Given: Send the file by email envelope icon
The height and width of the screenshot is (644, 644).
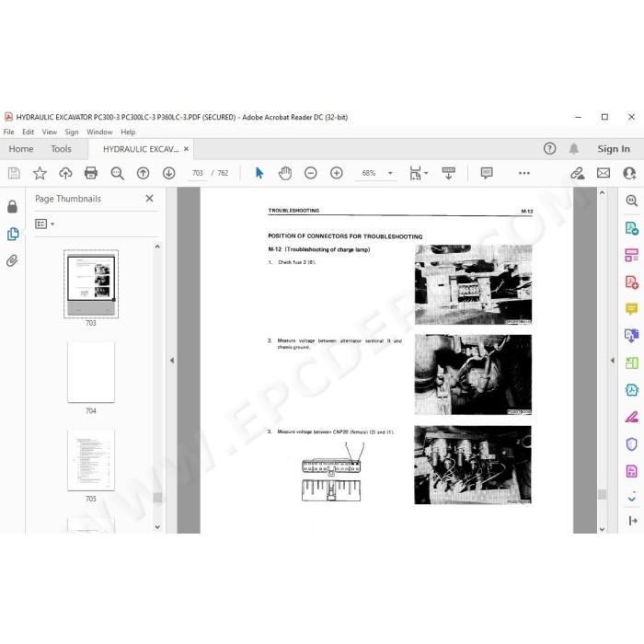Looking at the screenshot, I should click(x=604, y=173).
